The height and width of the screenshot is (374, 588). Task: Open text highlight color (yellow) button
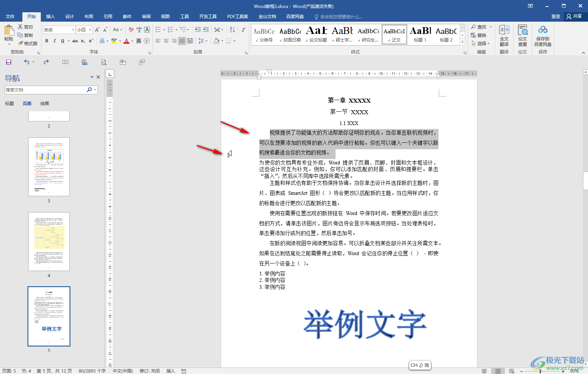(114, 41)
